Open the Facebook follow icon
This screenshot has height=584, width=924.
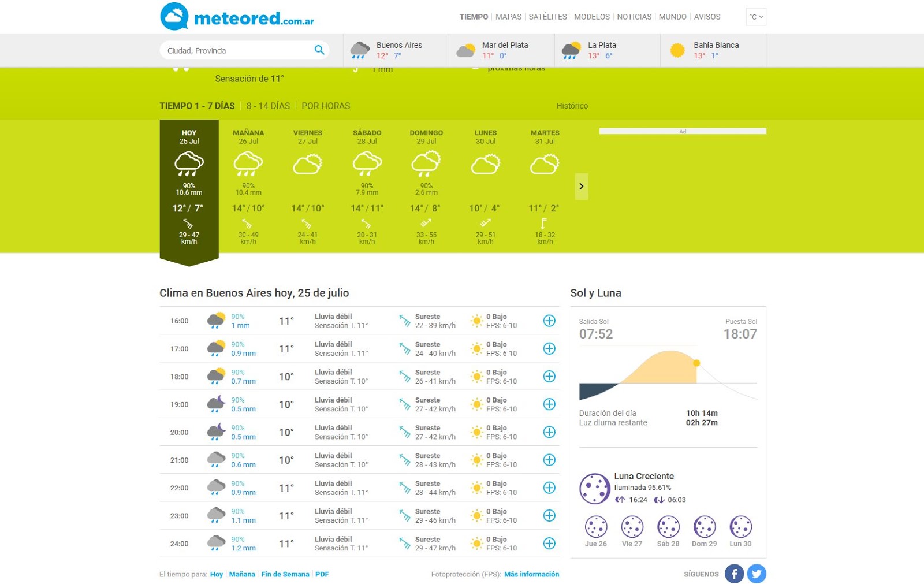(x=734, y=574)
